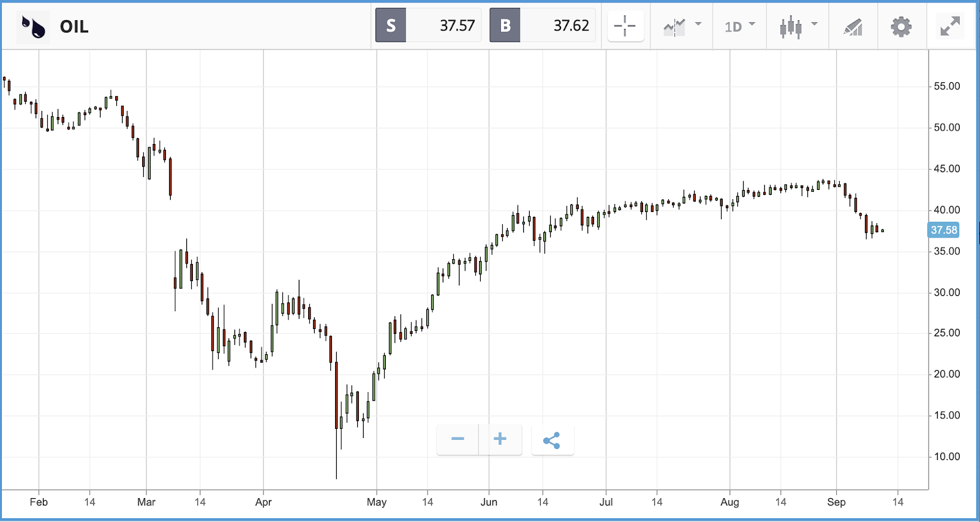Activate the crosshair cursor tool
Screen dimensions: 980x522
(625, 26)
